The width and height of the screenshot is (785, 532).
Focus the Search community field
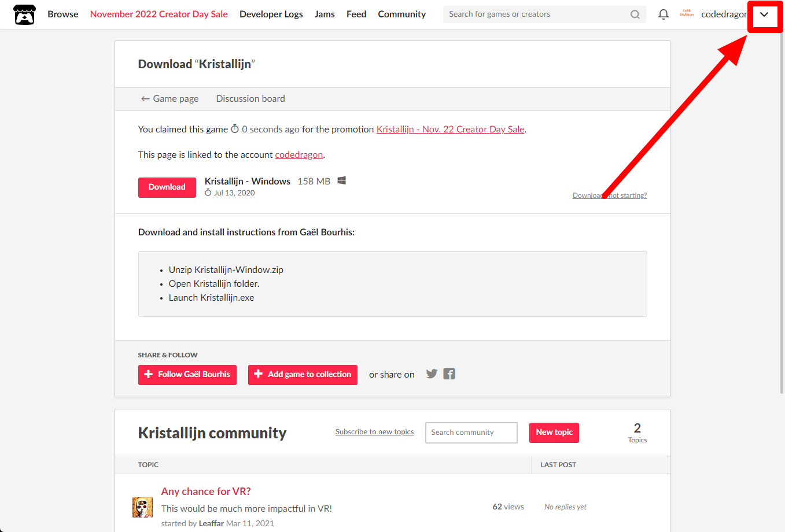tap(471, 433)
